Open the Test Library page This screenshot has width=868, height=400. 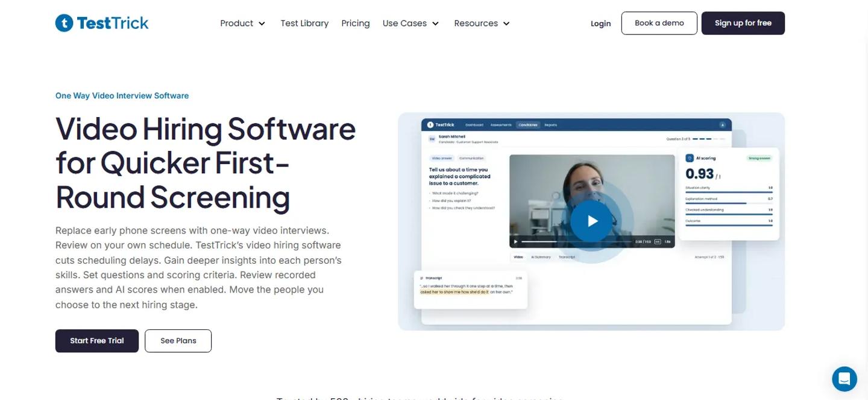point(304,24)
